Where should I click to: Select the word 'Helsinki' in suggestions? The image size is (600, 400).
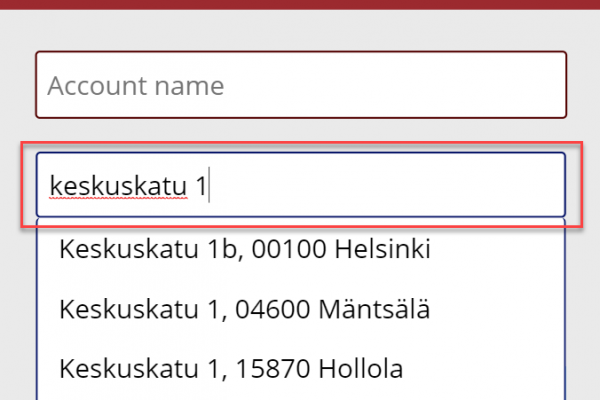click(383, 249)
